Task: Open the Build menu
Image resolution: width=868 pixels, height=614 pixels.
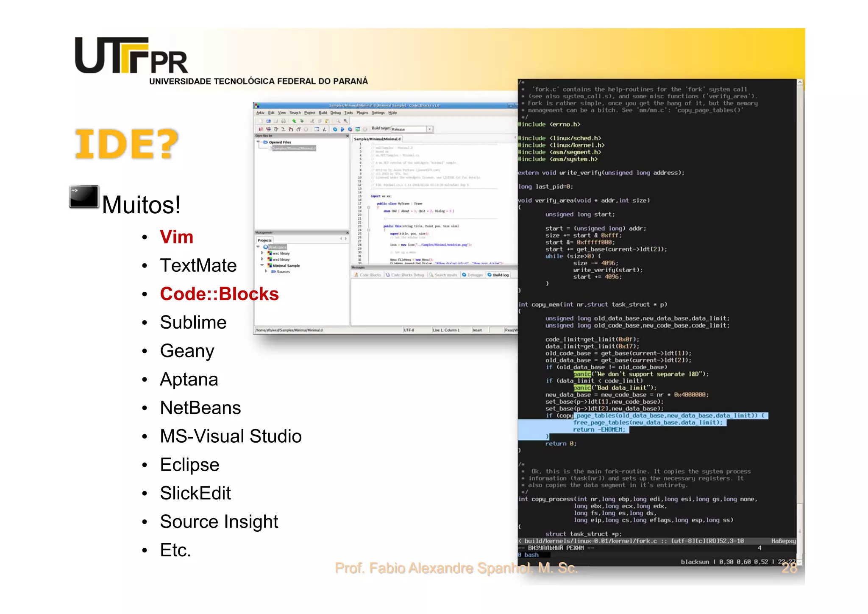Action: tap(323, 113)
